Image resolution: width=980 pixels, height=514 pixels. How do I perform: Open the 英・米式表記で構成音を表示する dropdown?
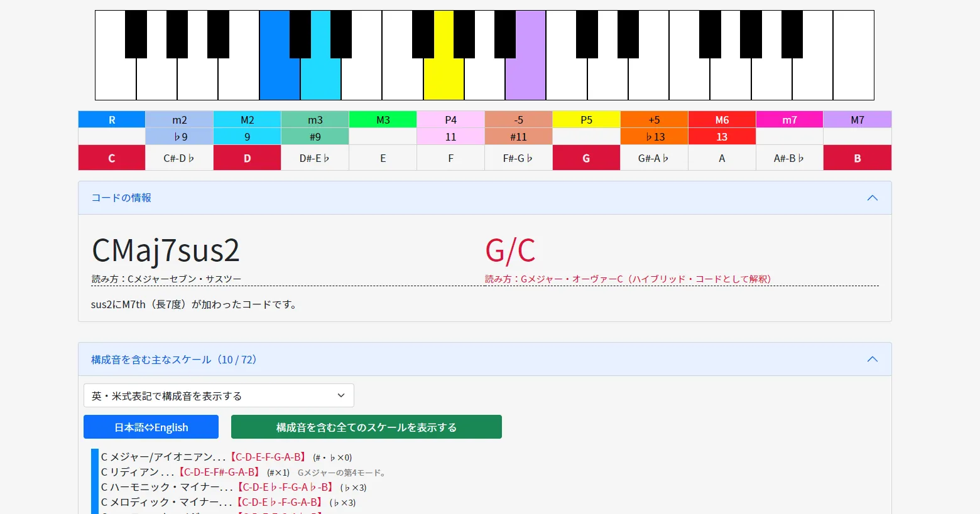(x=219, y=395)
